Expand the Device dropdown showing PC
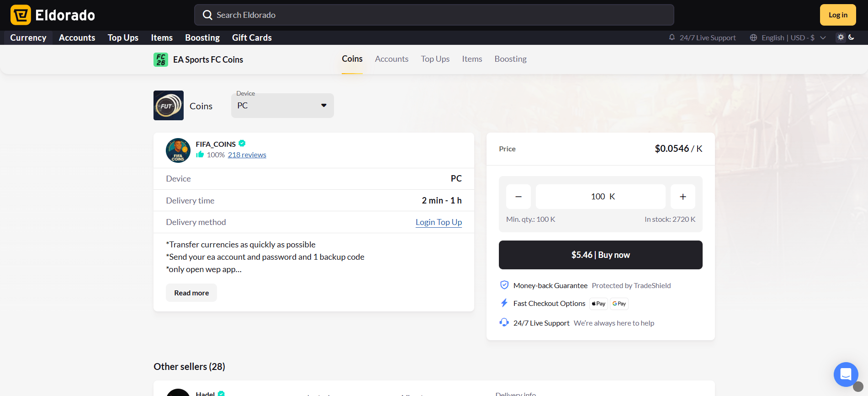868x396 pixels. (x=282, y=106)
